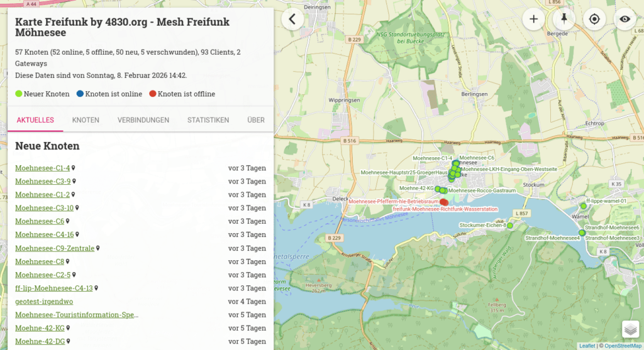The height and width of the screenshot is (350, 644).
Task: Open node link Moehnesee-C3-10
Action: pyautogui.click(x=45, y=208)
